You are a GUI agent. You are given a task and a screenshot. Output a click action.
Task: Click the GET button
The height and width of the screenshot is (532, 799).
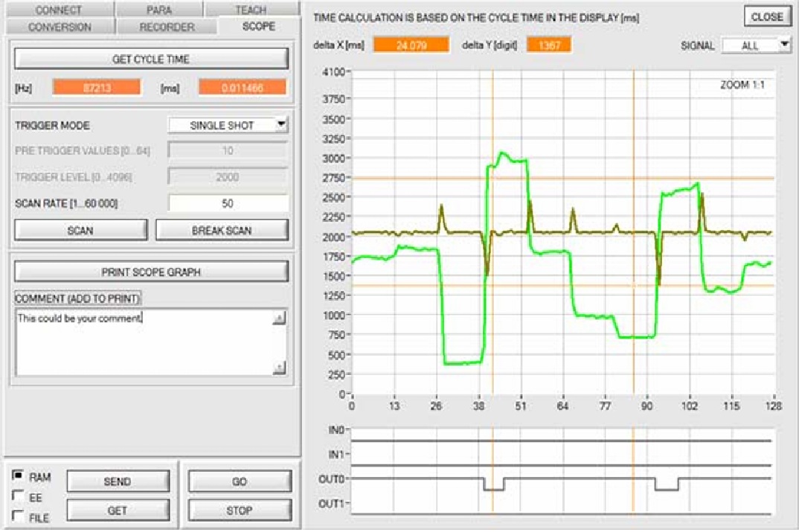[x=118, y=510]
